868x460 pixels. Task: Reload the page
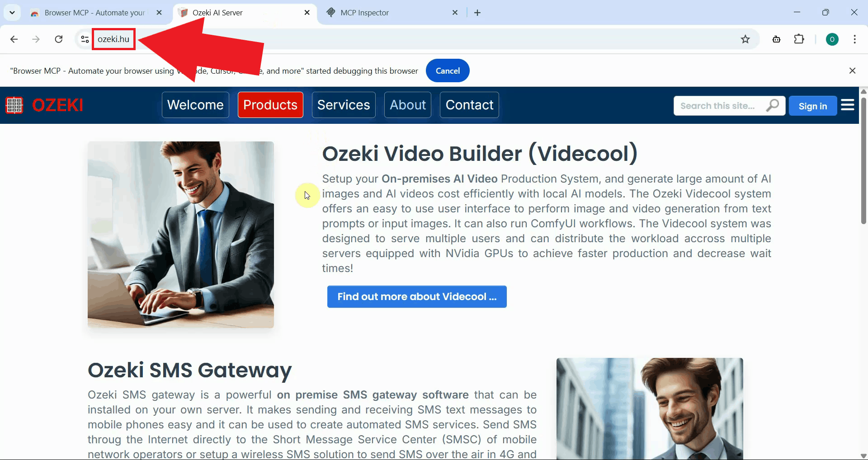coord(59,39)
